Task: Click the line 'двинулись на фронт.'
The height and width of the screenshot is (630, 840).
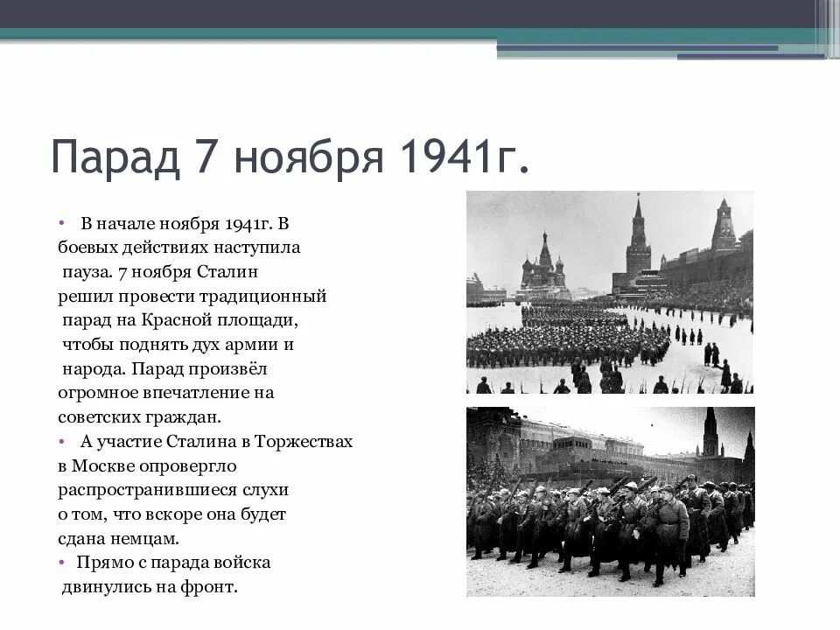Action: click(150, 587)
